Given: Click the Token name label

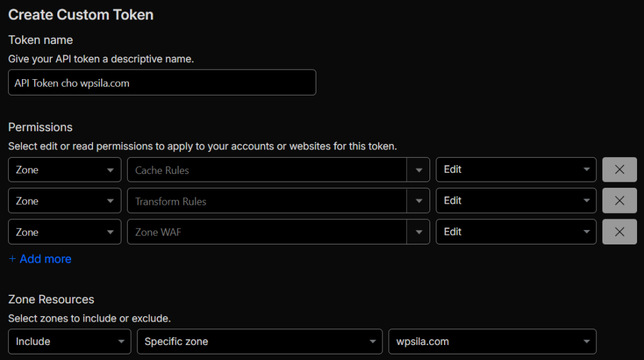Looking at the screenshot, I should (x=41, y=40).
